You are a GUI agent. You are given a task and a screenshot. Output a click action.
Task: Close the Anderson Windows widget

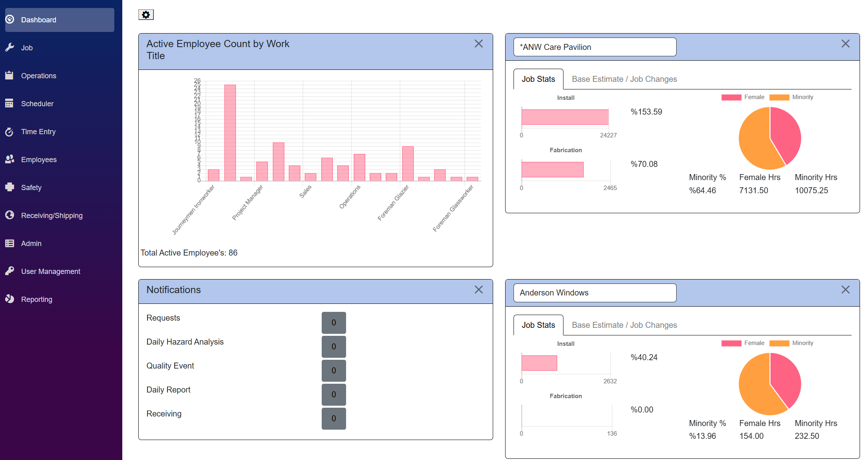tap(846, 289)
